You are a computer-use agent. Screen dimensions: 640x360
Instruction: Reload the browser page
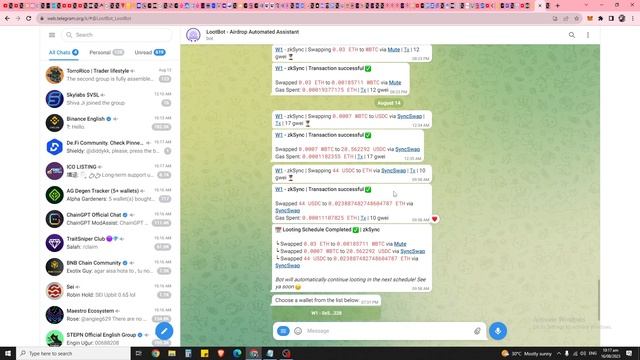[28, 18]
